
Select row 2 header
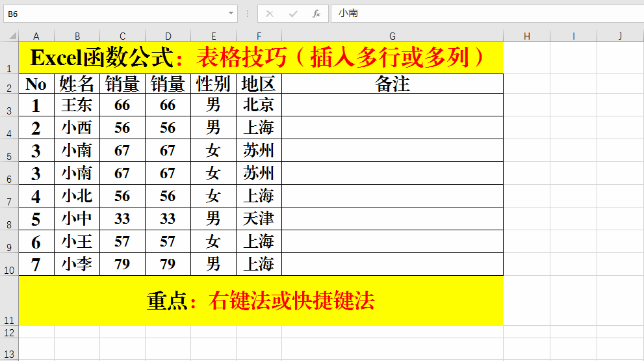pos(9,84)
